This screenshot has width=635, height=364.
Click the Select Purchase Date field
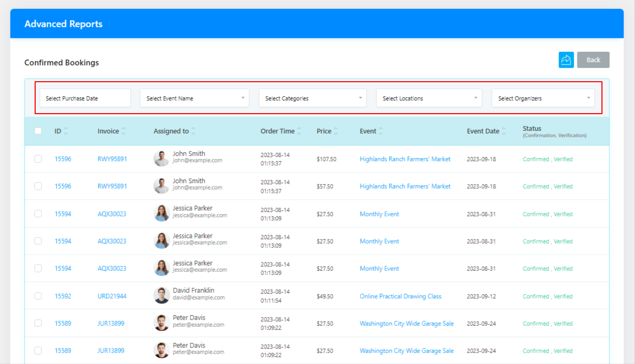pos(85,98)
